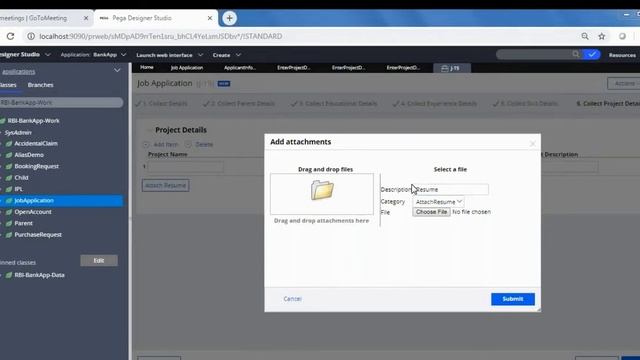Click the browser address bar URL
The height and width of the screenshot is (360, 640).
pos(160,36)
